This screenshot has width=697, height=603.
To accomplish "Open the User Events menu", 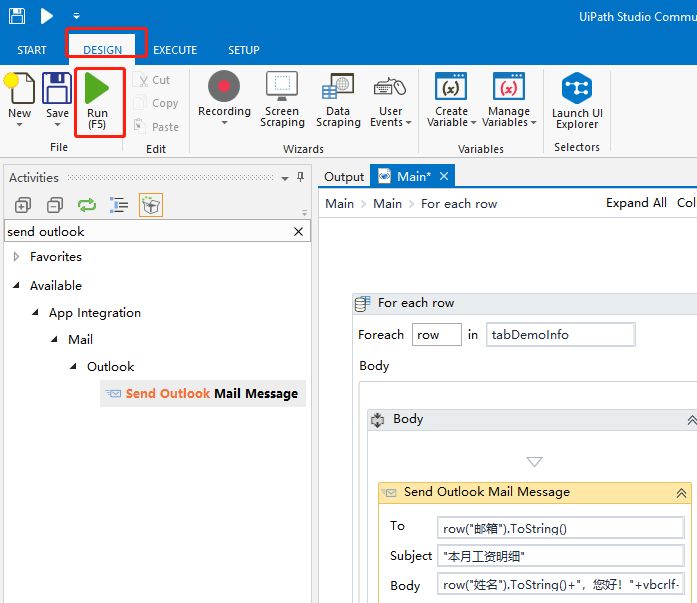I will [x=390, y=100].
